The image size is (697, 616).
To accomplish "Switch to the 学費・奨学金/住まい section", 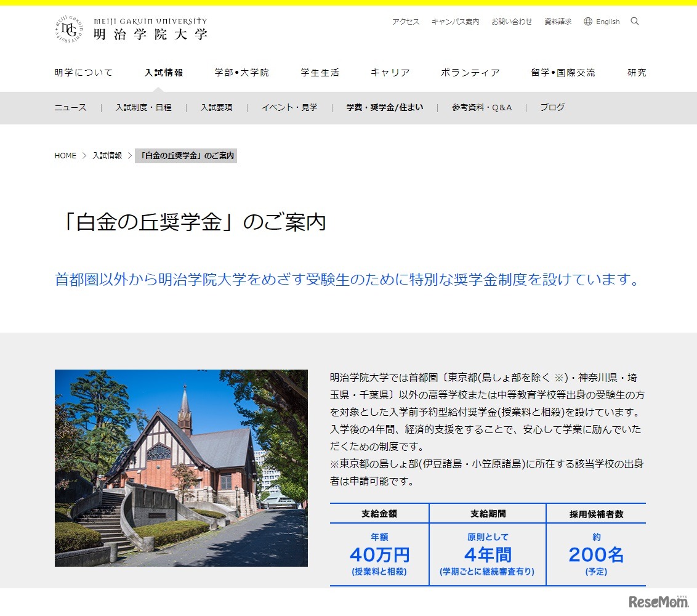I will pyautogui.click(x=384, y=107).
